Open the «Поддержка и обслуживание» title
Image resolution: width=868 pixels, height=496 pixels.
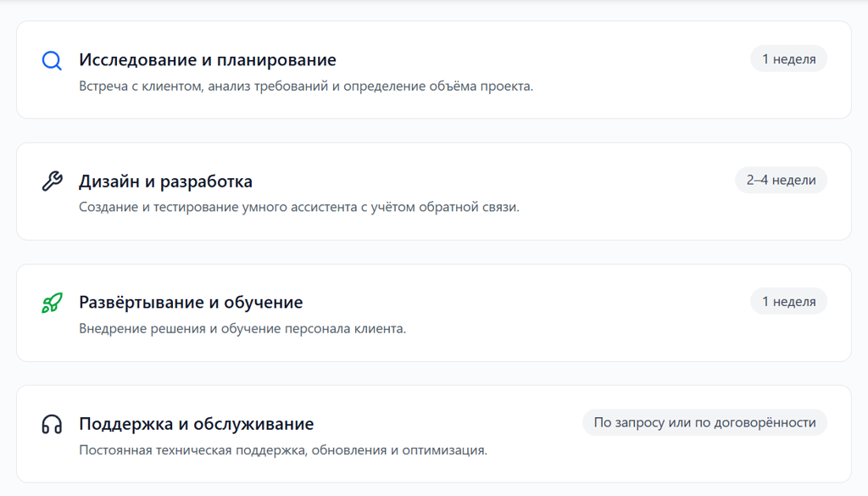pyautogui.click(x=196, y=424)
